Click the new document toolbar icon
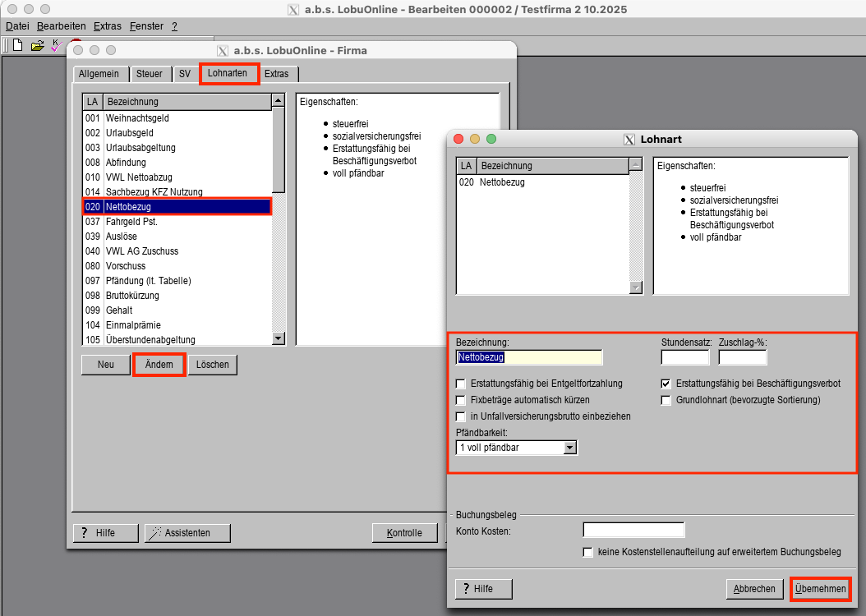866x616 pixels. point(16,45)
